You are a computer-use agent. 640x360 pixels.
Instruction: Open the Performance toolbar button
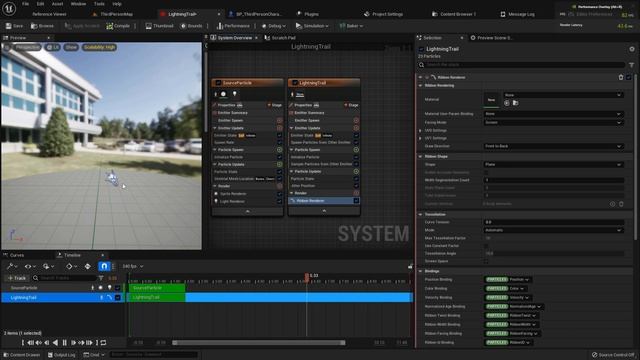233,26
